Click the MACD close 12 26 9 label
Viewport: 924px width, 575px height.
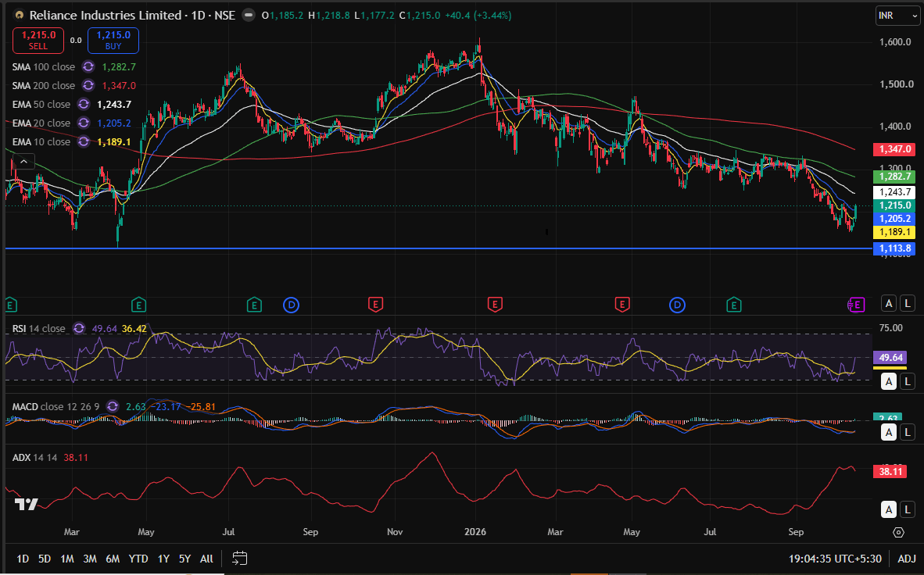(56, 406)
